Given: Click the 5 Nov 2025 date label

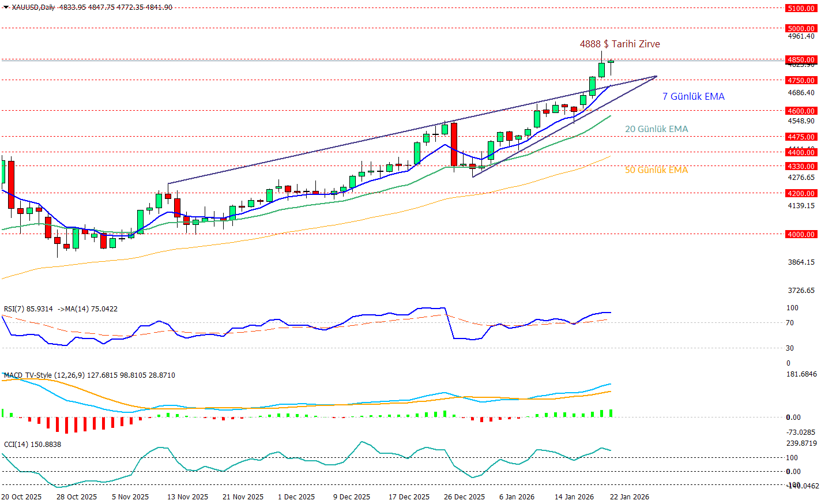Looking at the screenshot, I should click(x=130, y=497).
